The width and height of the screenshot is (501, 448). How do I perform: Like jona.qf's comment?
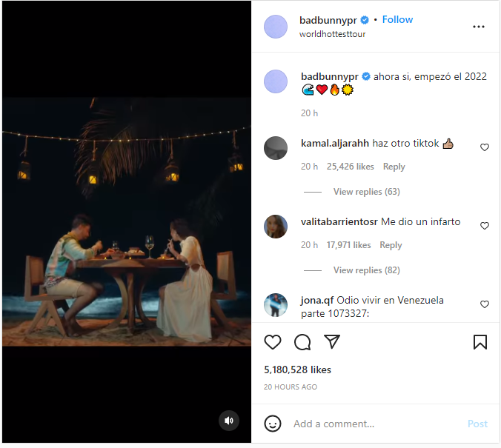pyautogui.click(x=485, y=304)
